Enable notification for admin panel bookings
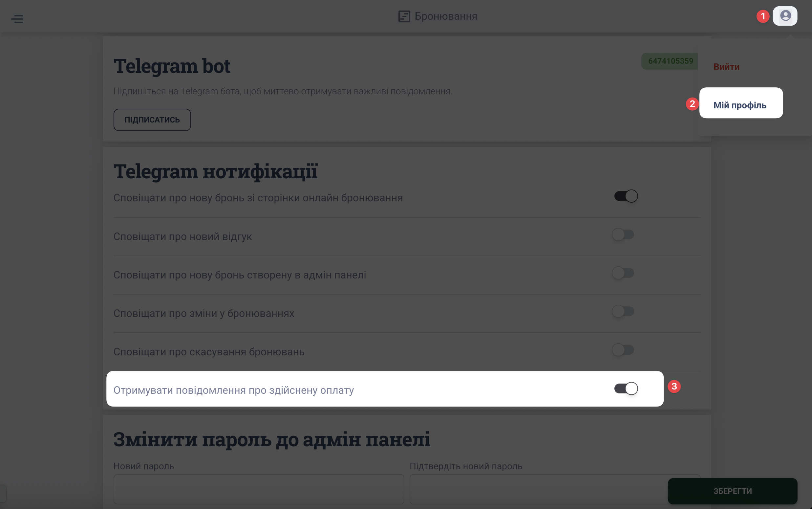The image size is (812, 509). click(x=623, y=273)
